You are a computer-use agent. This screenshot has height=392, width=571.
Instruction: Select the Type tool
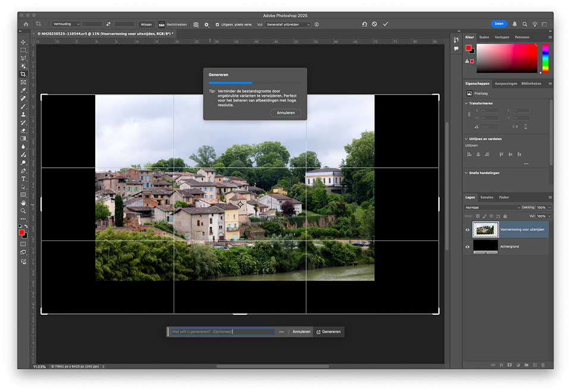pos(23,179)
